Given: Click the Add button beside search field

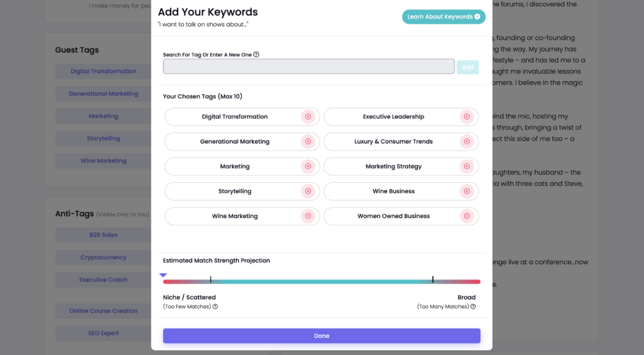Looking at the screenshot, I should point(468,67).
